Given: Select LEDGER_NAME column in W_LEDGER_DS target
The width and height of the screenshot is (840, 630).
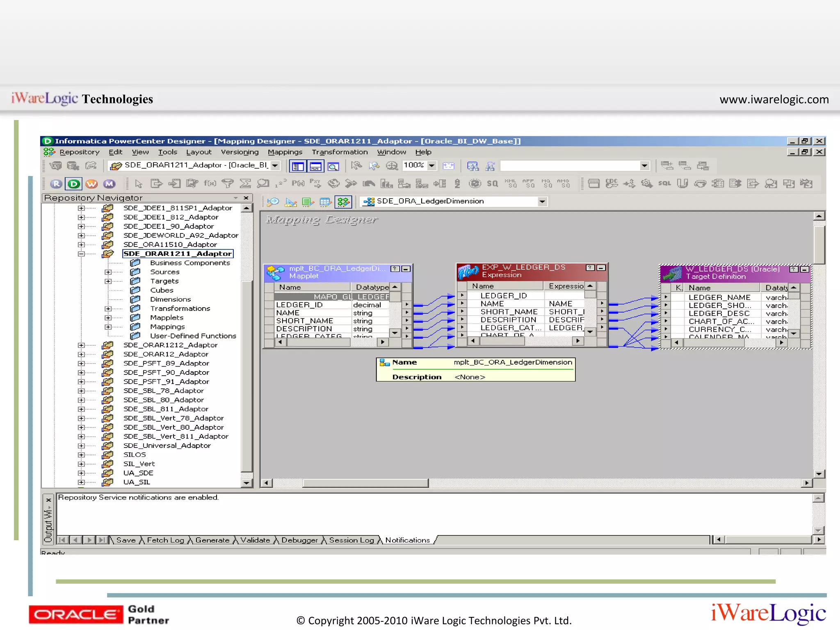Looking at the screenshot, I should pyautogui.click(x=719, y=298).
